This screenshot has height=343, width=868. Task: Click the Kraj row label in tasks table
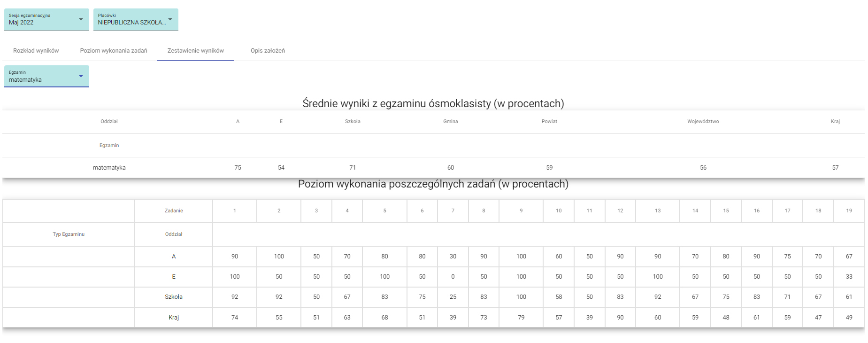click(x=174, y=318)
